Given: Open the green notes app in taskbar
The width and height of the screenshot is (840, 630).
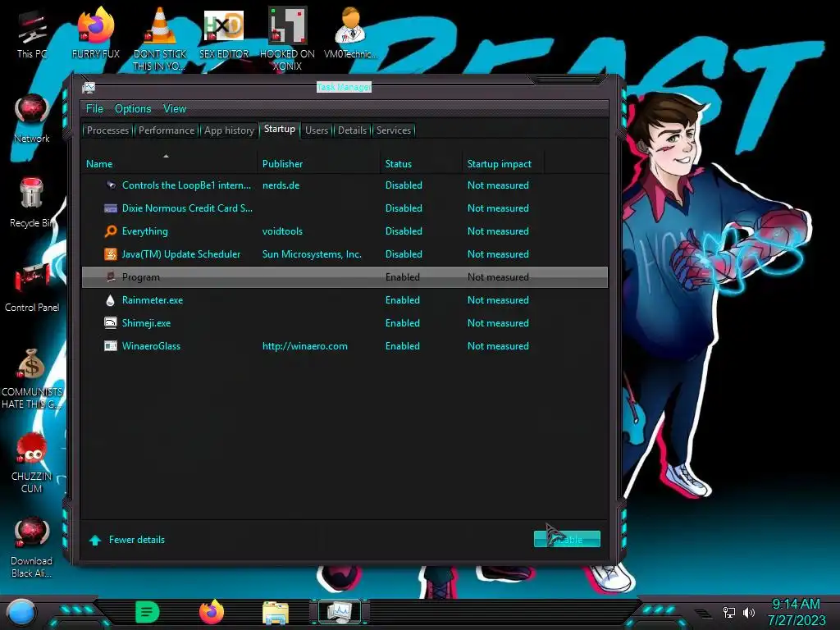Looking at the screenshot, I should click(x=148, y=612).
